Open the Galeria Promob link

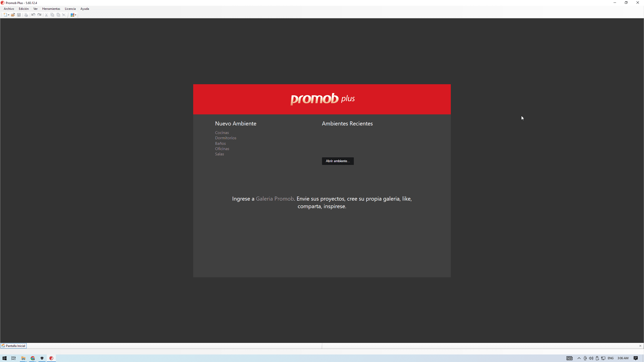(274, 199)
